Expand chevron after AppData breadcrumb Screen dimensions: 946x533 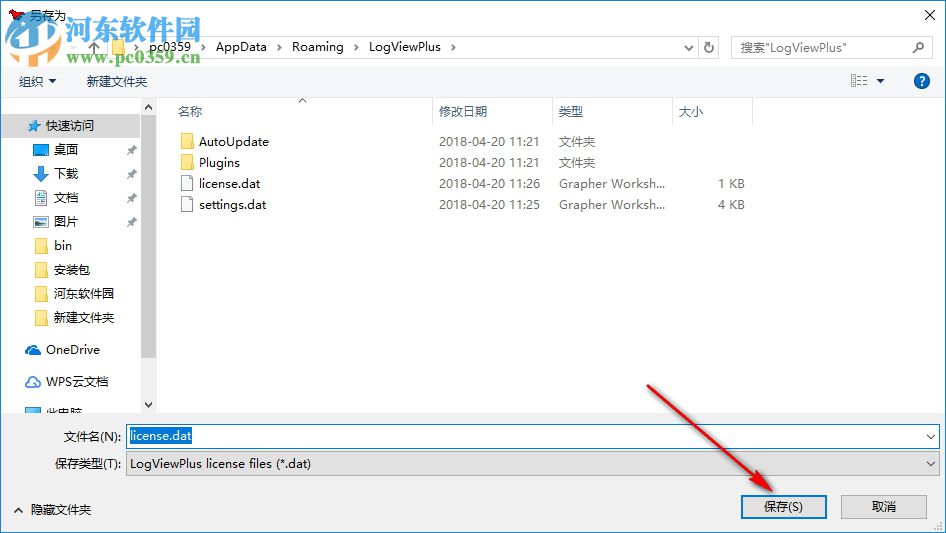pos(279,47)
